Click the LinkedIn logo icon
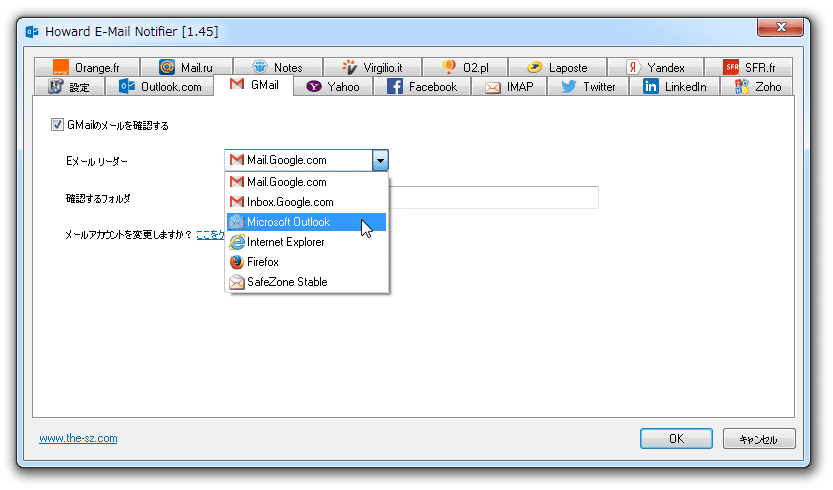 click(x=650, y=87)
